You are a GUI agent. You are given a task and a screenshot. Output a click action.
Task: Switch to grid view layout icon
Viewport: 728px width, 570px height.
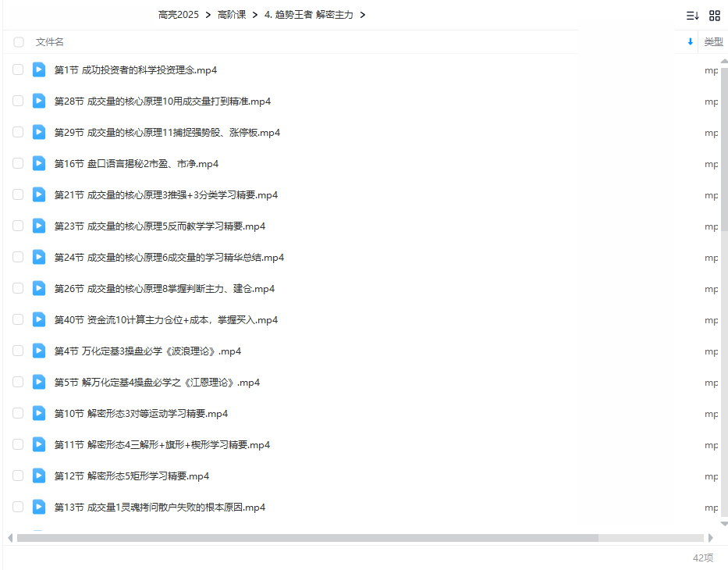[x=714, y=16]
